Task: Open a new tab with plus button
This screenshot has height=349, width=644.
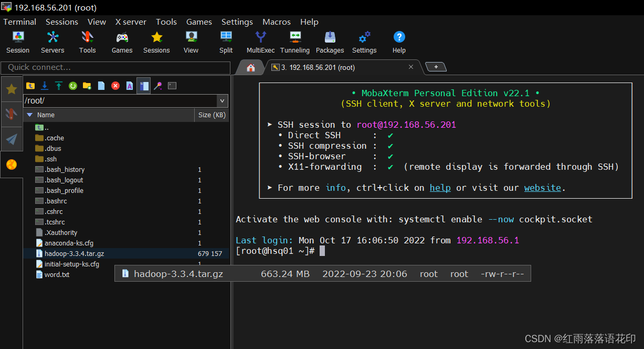Action: click(436, 67)
